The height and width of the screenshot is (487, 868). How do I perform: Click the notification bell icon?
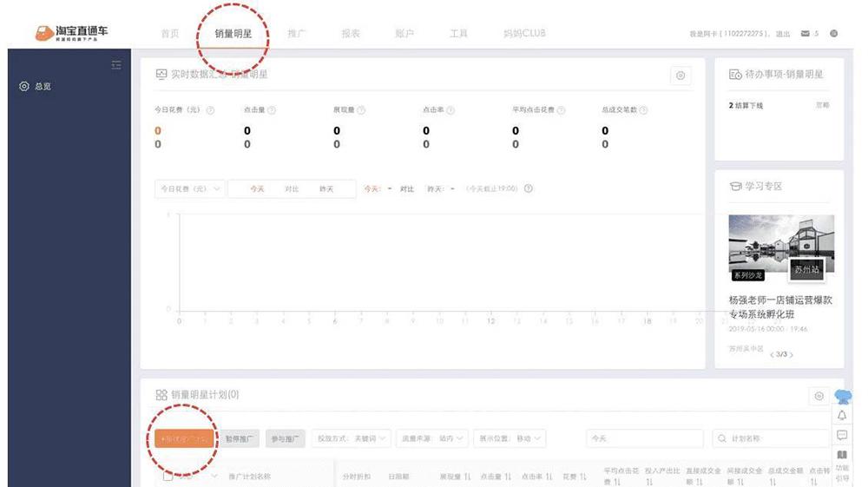point(842,416)
